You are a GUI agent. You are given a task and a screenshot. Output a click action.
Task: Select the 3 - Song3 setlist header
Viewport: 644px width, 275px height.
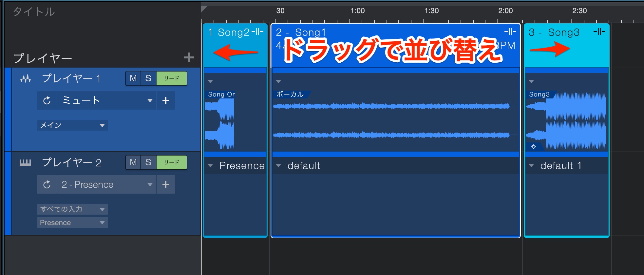[x=566, y=45]
